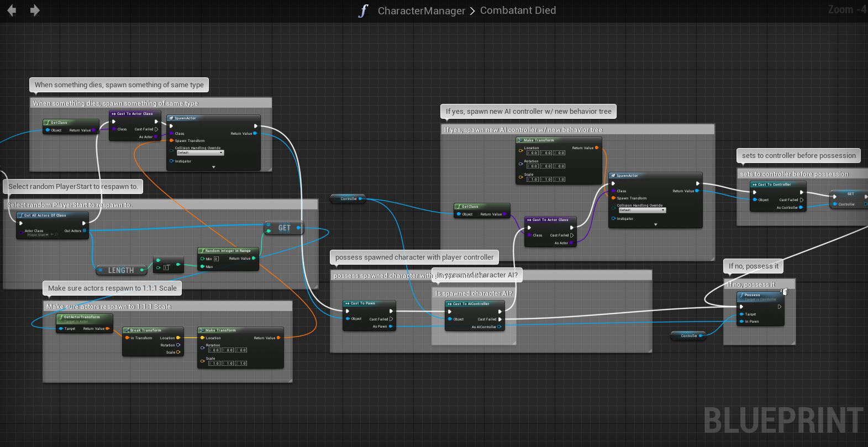Select the Possess node header

(x=760, y=297)
